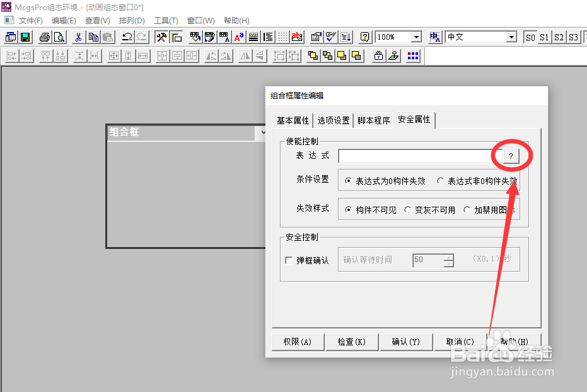Viewport: 587px width, 392px height.
Task: Select the 安全属性 tab
Action: pyautogui.click(x=414, y=120)
